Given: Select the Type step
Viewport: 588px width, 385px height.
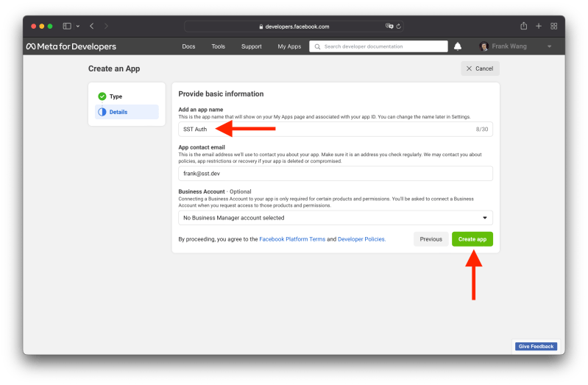Looking at the screenshot, I should [x=127, y=96].
